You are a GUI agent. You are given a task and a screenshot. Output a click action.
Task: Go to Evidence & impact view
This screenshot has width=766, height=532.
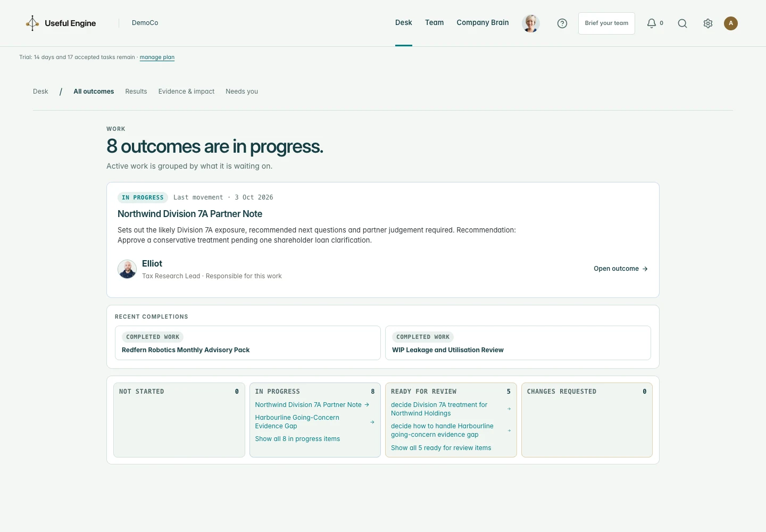point(186,92)
